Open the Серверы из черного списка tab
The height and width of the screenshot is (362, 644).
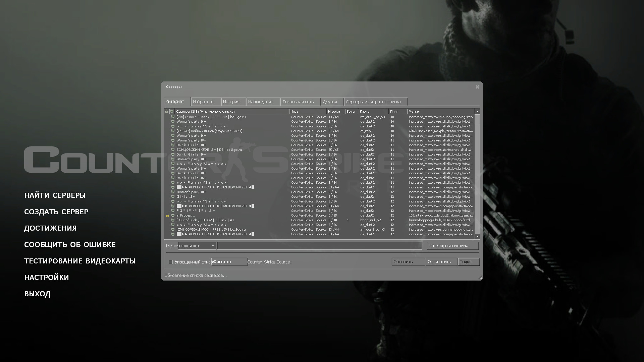pyautogui.click(x=376, y=102)
